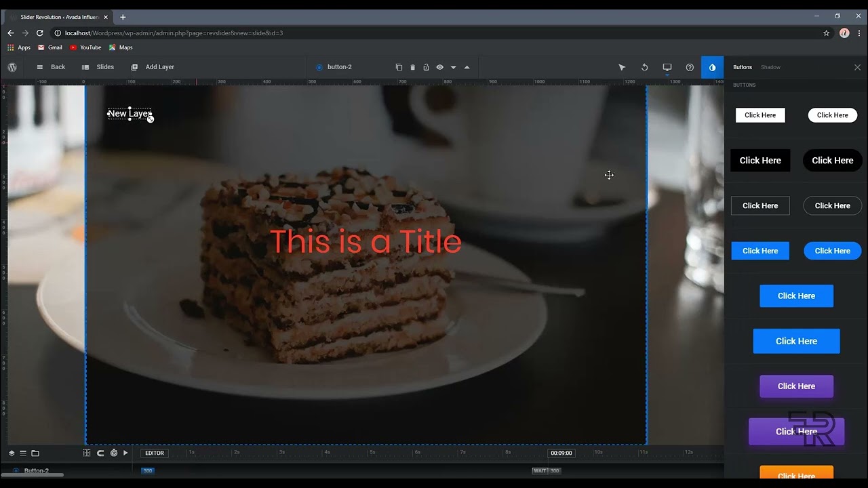The height and width of the screenshot is (488, 868).
Task: Choose the outlined square Click Here preset
Action: [x=760, y=205]
